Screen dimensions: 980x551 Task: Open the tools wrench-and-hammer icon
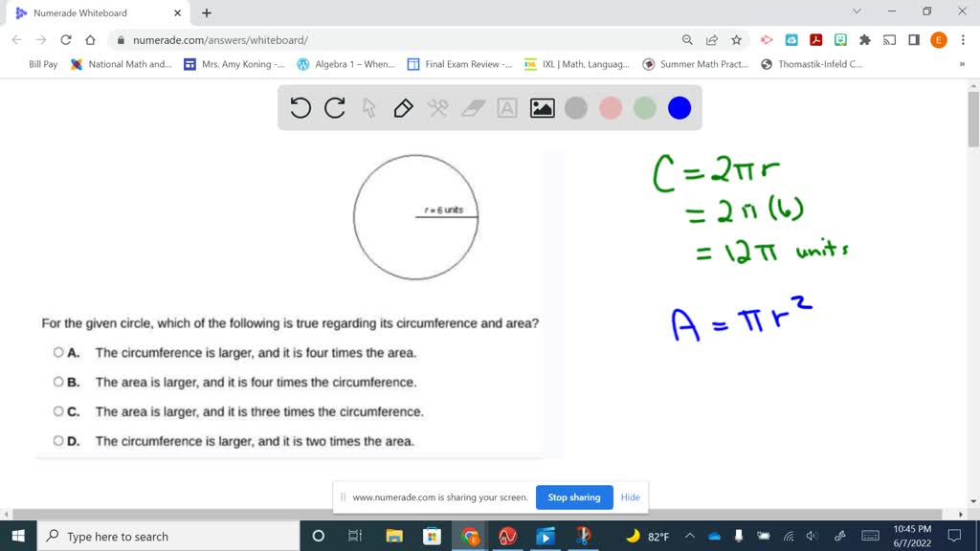tap(437, 108)
